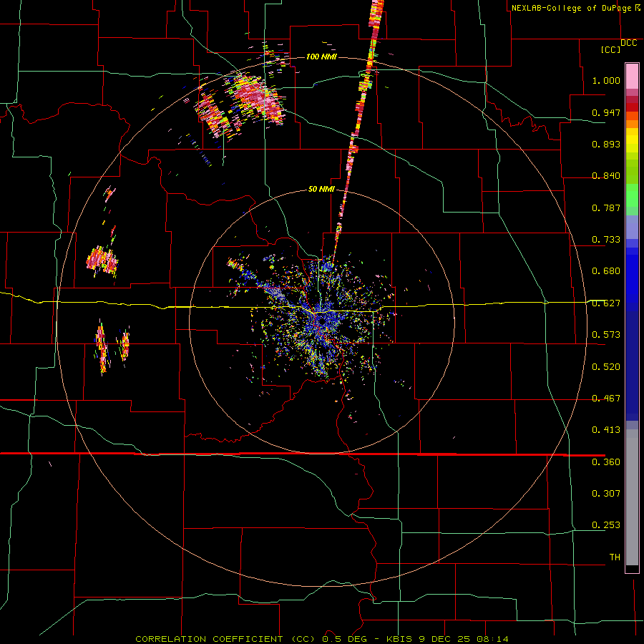Click the pink top segment of the color bar

(632, 77)
